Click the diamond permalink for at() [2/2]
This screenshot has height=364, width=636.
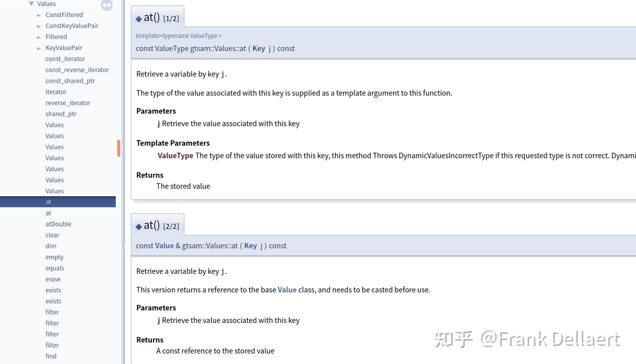pyautogui.click(x=139, y=226)
